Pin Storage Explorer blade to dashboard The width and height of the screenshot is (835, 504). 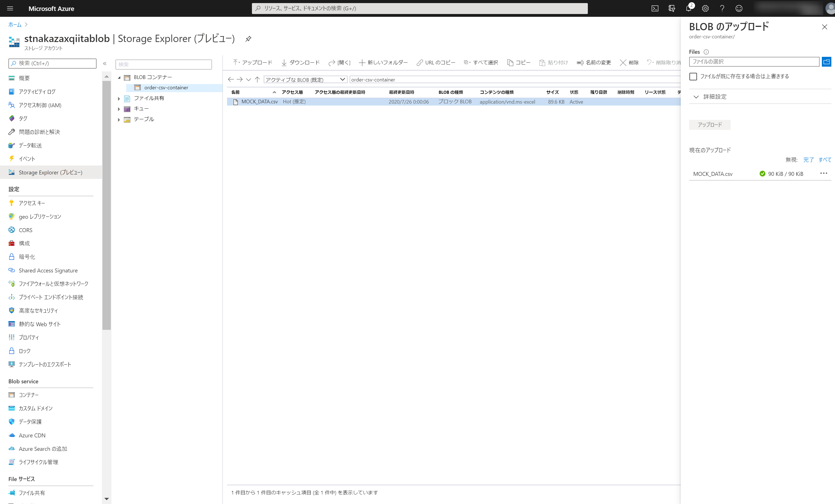tap(248, 39)
